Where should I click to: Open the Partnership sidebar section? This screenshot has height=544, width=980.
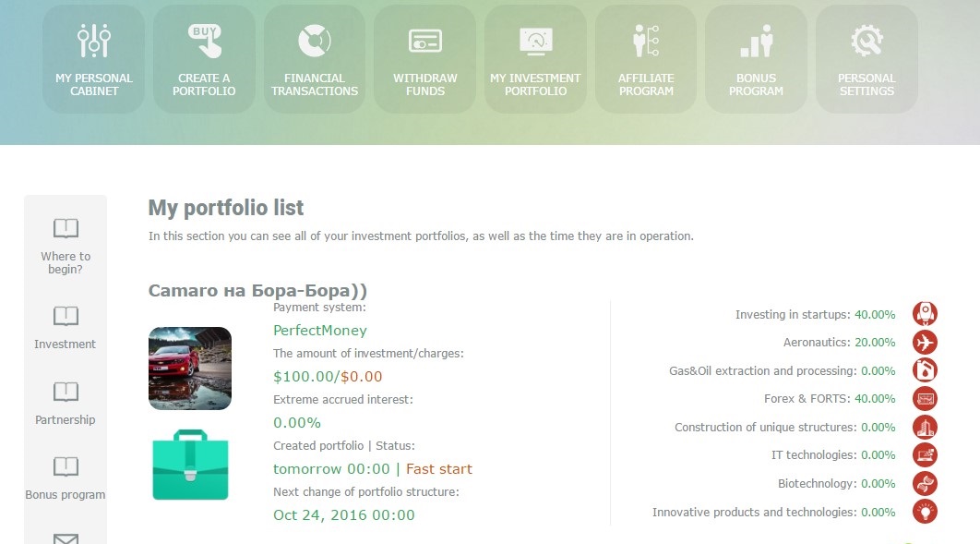(66, 404)
